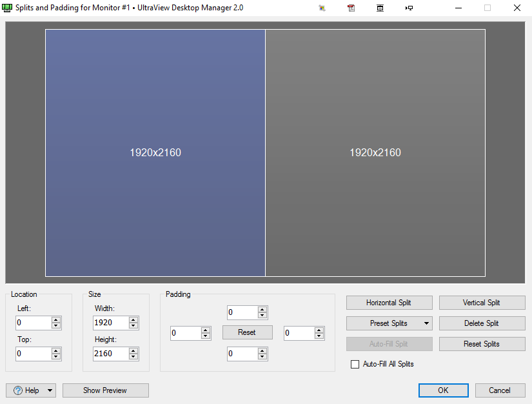
Task: Increase the Left location spinner
Action: (x=56, y=319)
